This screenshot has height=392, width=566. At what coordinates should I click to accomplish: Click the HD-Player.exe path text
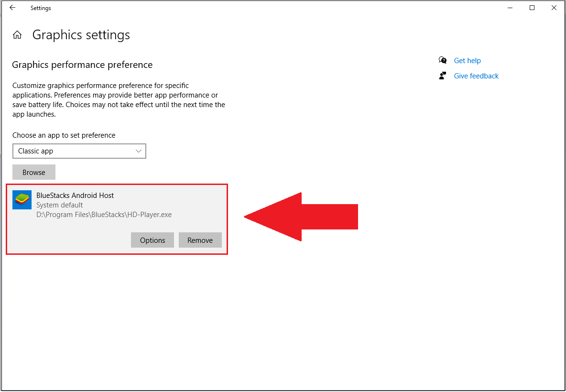(104, 215)
